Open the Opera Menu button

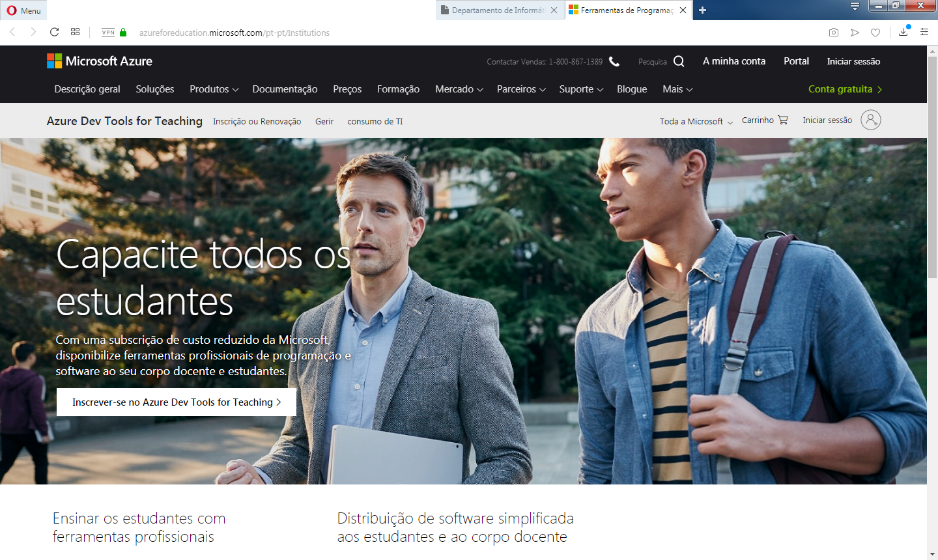click(23, 10)
